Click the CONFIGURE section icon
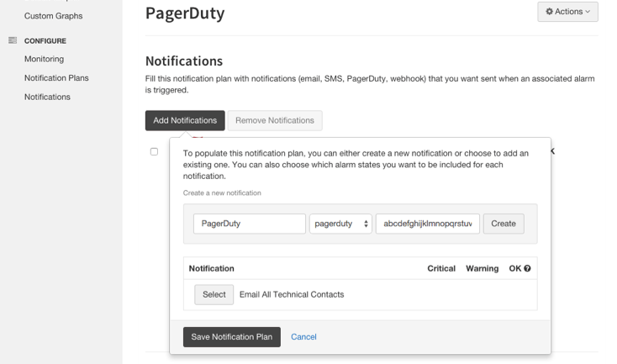The height and width of the screenshot is (364, 617). tap(13, 40)
